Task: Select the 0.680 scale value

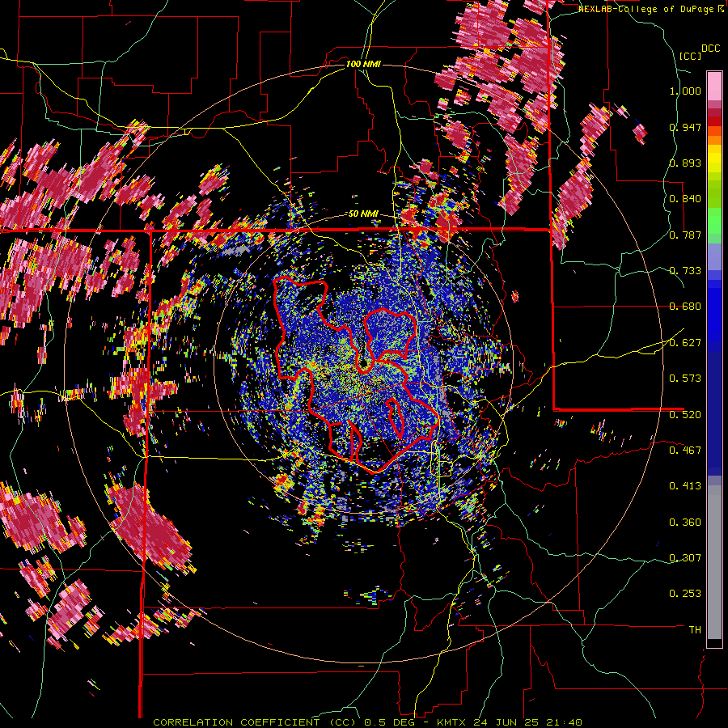Action: [x=685, y=307]
